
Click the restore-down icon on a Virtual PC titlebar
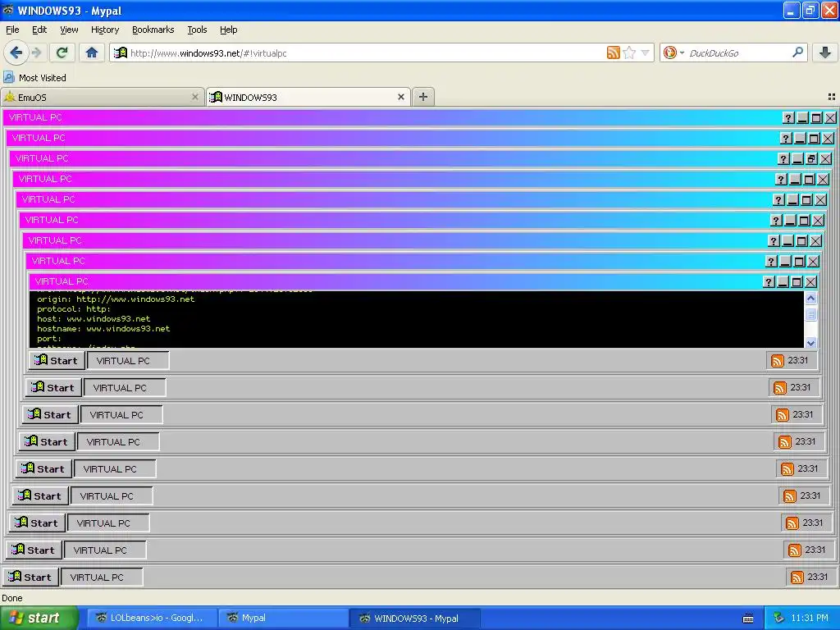point(811,158)
